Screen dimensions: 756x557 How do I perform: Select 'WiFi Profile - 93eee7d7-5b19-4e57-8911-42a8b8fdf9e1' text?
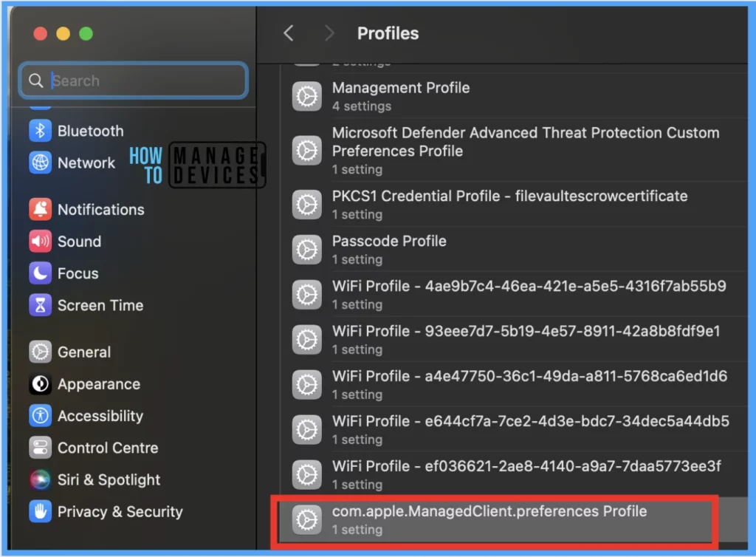tap(526, 331)
